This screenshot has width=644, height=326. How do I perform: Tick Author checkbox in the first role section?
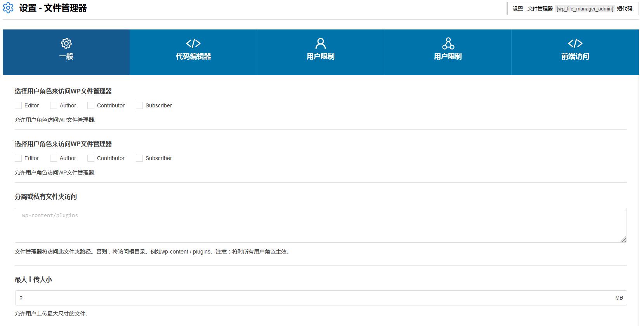point(54,105)
